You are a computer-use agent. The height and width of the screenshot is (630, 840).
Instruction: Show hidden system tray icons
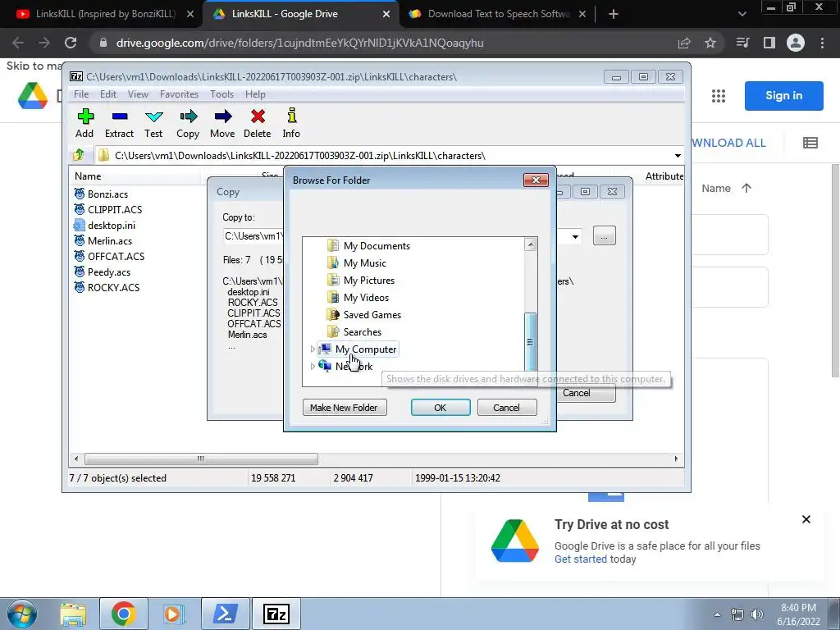pyautogui.click(x=717, y=614)
